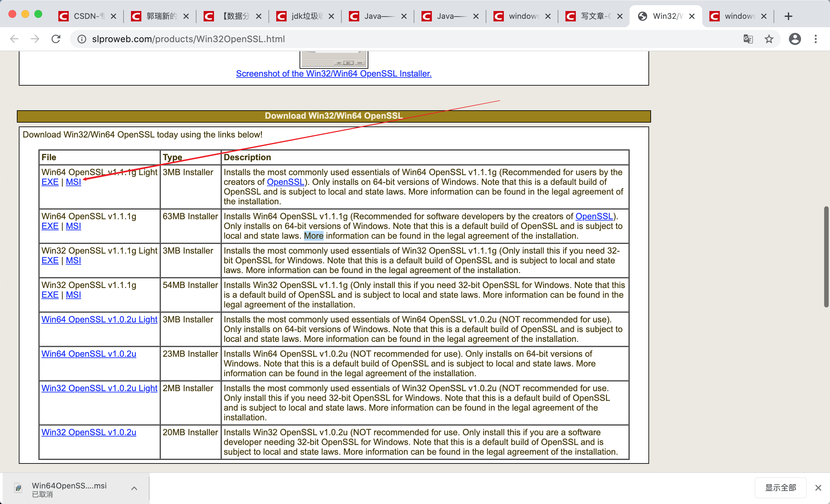
Task: Open the Chrome profile avatar
Action: click(x=795, y=39)
